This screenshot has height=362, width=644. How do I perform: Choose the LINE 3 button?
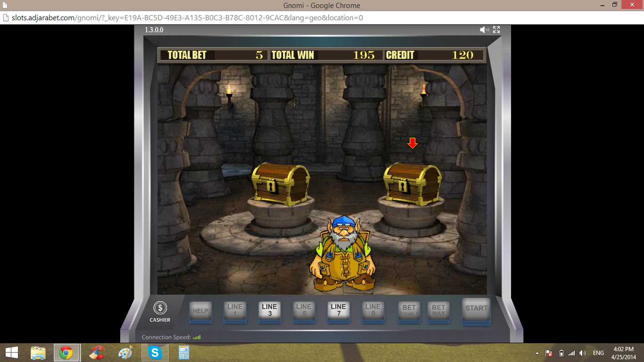point(269,312)
